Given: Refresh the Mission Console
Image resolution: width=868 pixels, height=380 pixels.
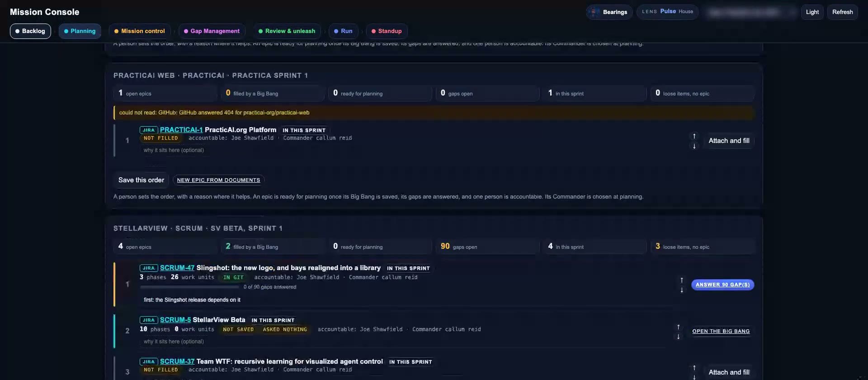Looking at the screenshot, I should click(842, 12).
